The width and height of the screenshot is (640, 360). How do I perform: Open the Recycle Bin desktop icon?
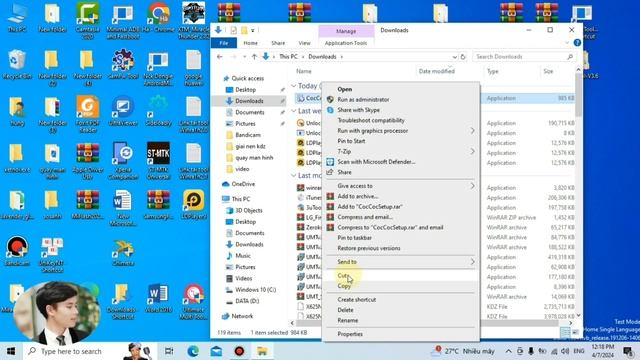(x=17, y=64)
